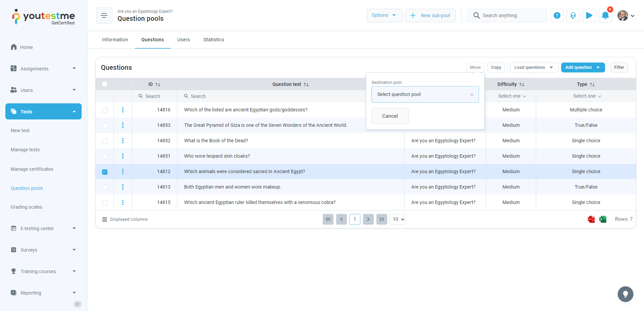Open the notifications bell icon
The width and height of the screenshot is (644, 311).
605,15
